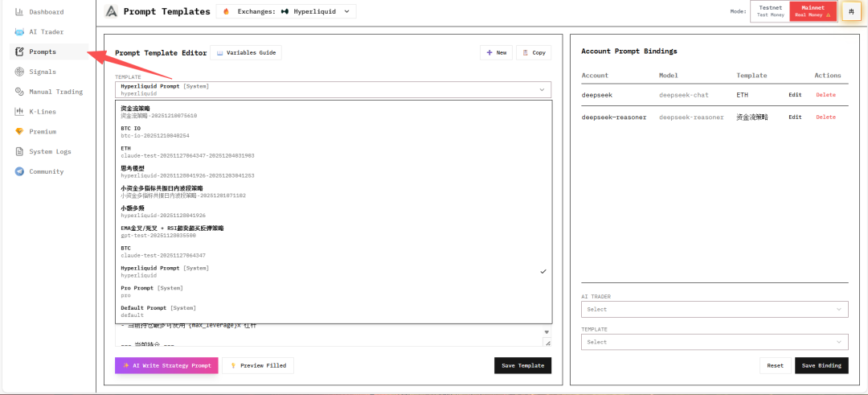Click the deepseek-reasoner account name cell
This screenshot has width=868, height=395.
pyautogui.click(x=614, y=117)
